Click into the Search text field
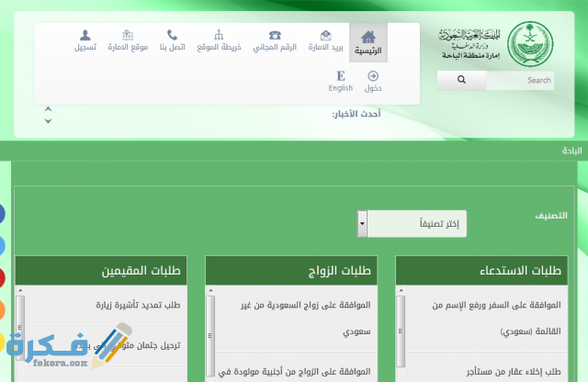 click(x=520, y=80)
